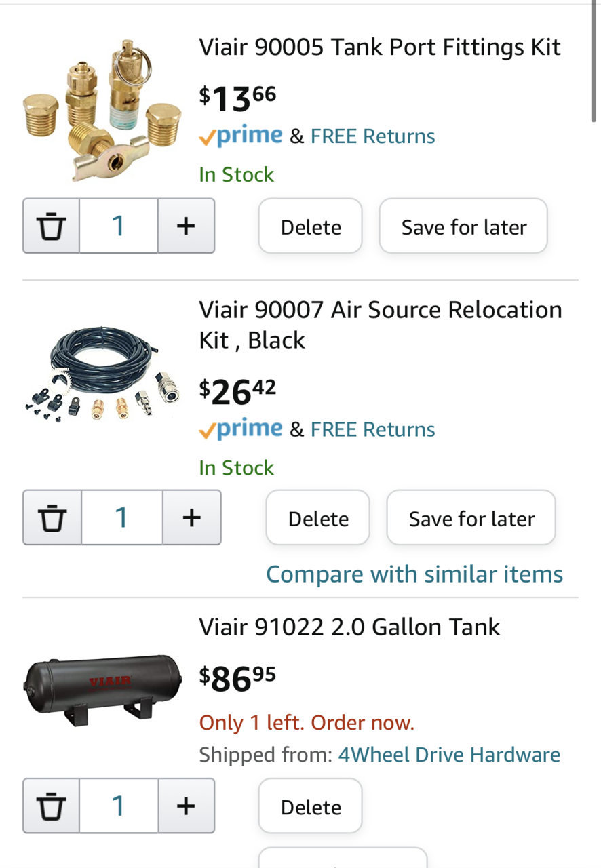Open Compare with similar items link
This screenshot has height=868, width=601.
414,574
